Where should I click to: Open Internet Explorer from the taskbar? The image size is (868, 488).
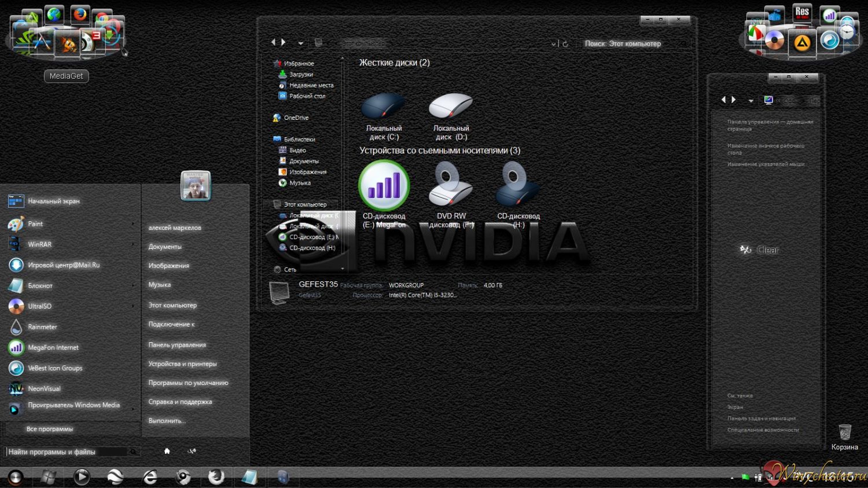tap(150, 477)
